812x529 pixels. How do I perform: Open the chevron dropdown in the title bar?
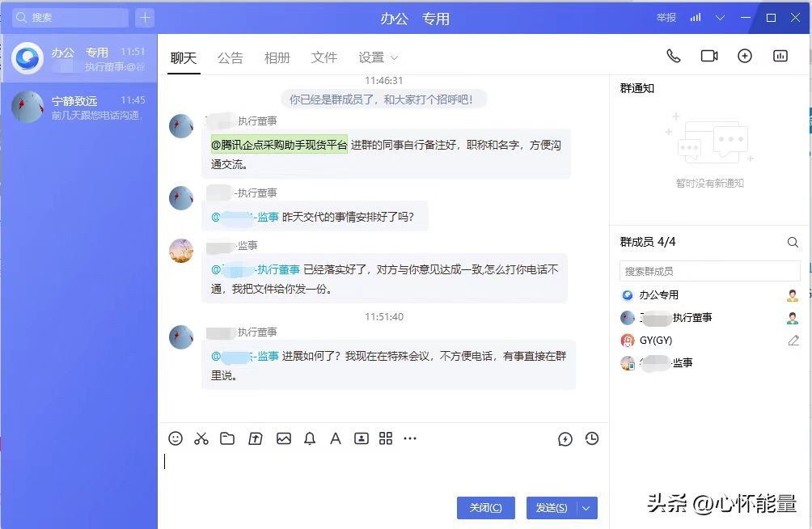click(719, 16)
